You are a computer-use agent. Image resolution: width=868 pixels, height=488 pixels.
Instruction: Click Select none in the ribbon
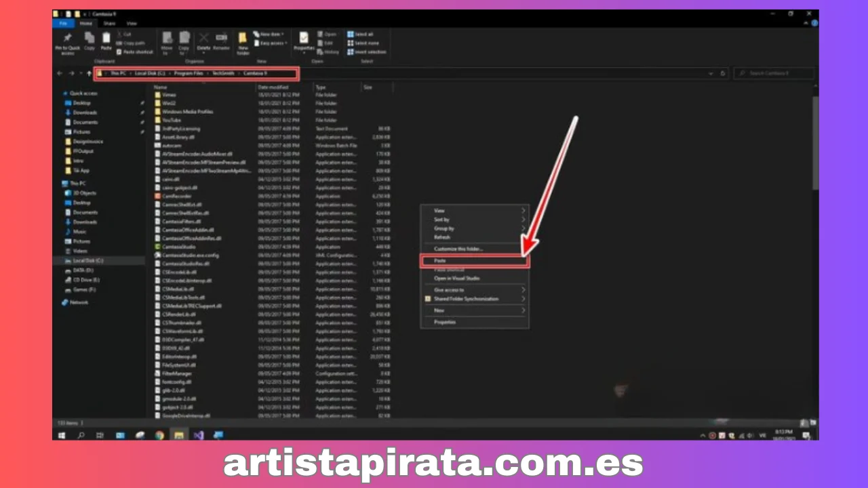[364, 43]
